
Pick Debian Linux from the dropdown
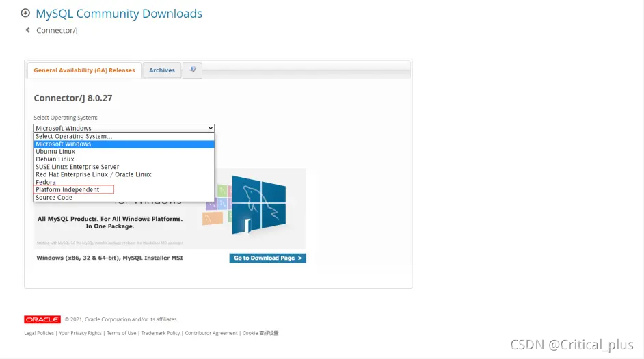(x=55, y=159)
